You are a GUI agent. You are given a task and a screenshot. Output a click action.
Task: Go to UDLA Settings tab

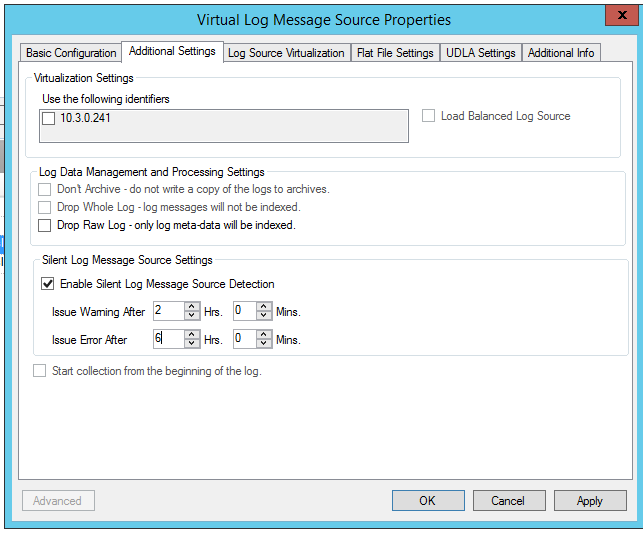point(482,53)
